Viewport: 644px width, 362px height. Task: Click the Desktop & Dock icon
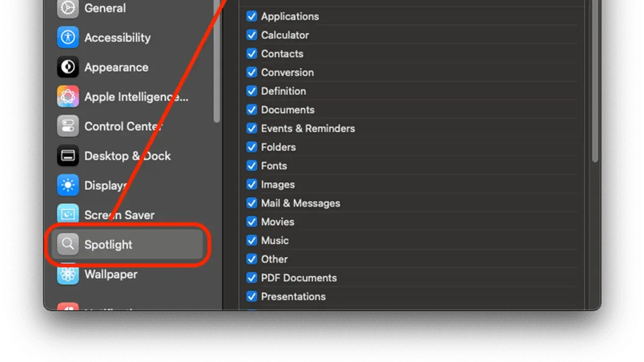click(68, 156)
